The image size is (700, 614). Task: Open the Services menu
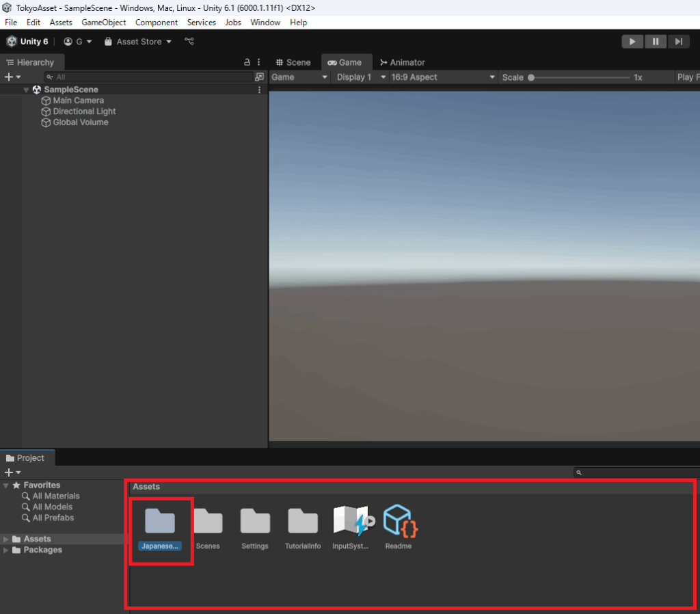(202, 23)
